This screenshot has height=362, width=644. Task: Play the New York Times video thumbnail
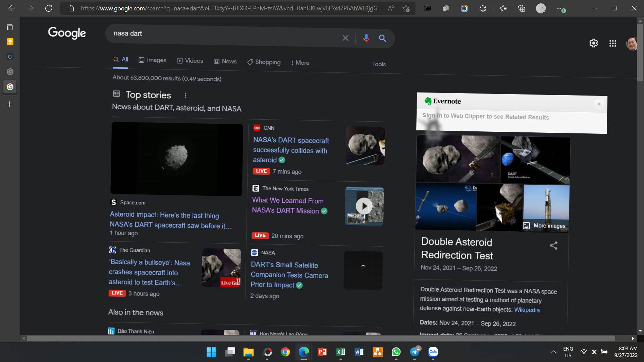(x=364, y=206)
